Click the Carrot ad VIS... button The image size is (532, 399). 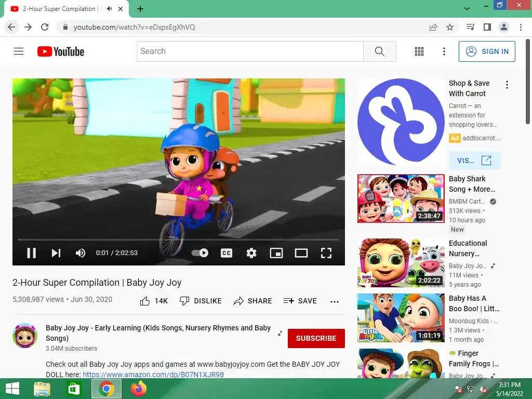(x=474, y=161)
